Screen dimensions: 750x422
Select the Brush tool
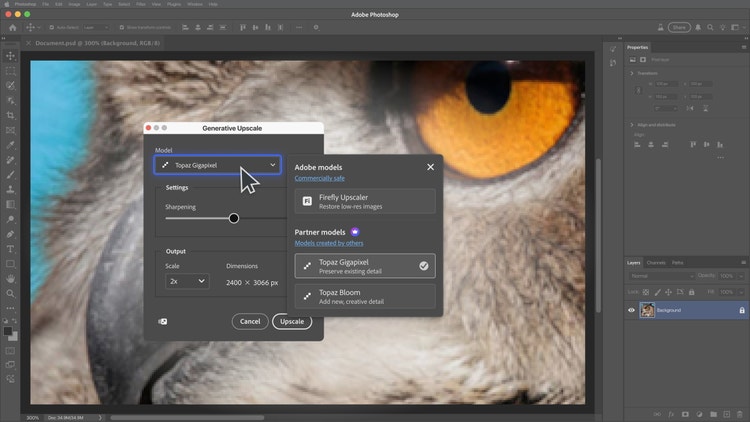[x=11, y=175]
